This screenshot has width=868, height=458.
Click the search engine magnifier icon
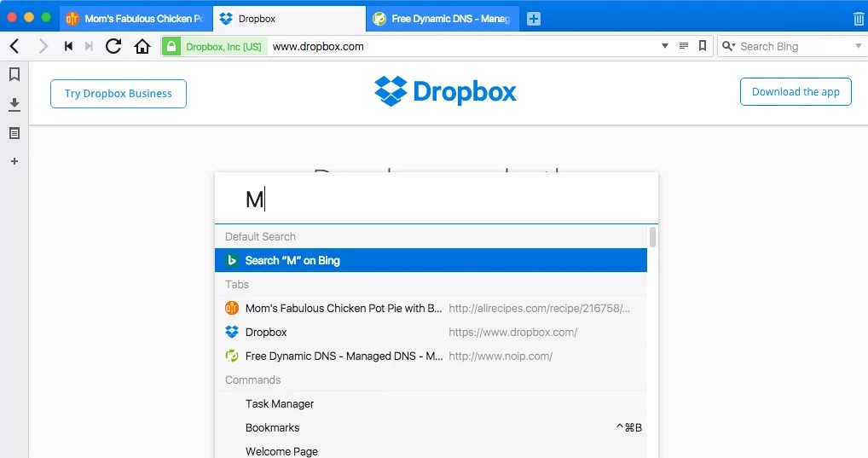[x=728, y=47]
